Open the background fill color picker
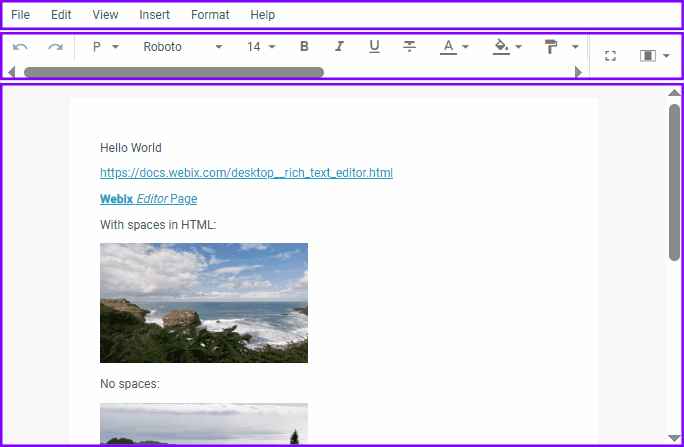Screen dimensions: 684x447 tap(508, 47)
